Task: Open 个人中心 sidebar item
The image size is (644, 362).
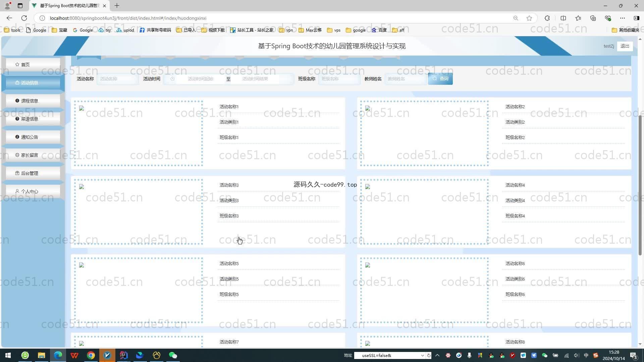Action: (x=33, y=191)
